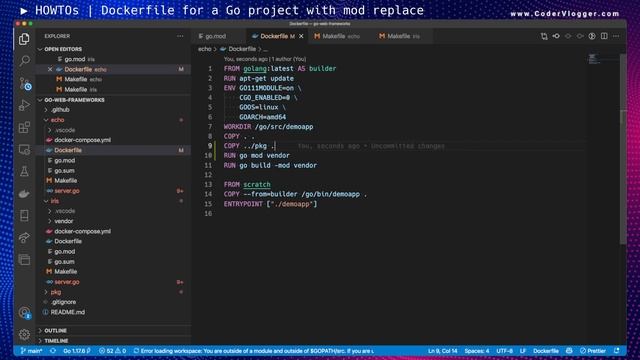Click echo breadcrumb in editor path

pyautogui.click(x=204, y=49)
